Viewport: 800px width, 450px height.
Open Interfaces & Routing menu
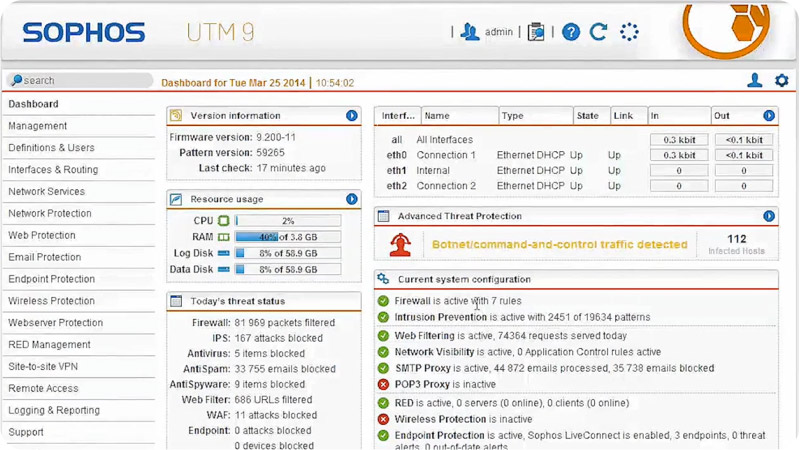(x=53, y=169)
